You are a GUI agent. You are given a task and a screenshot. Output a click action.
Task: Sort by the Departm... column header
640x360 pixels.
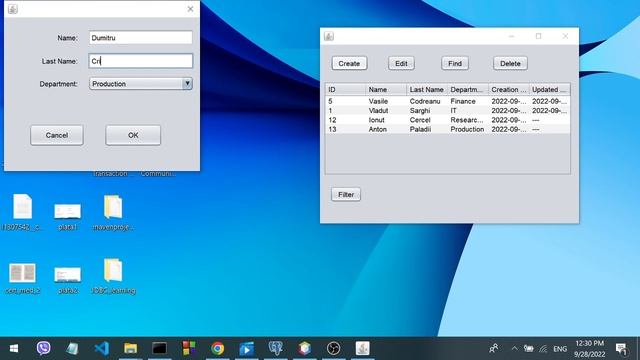tap(468, 89)
